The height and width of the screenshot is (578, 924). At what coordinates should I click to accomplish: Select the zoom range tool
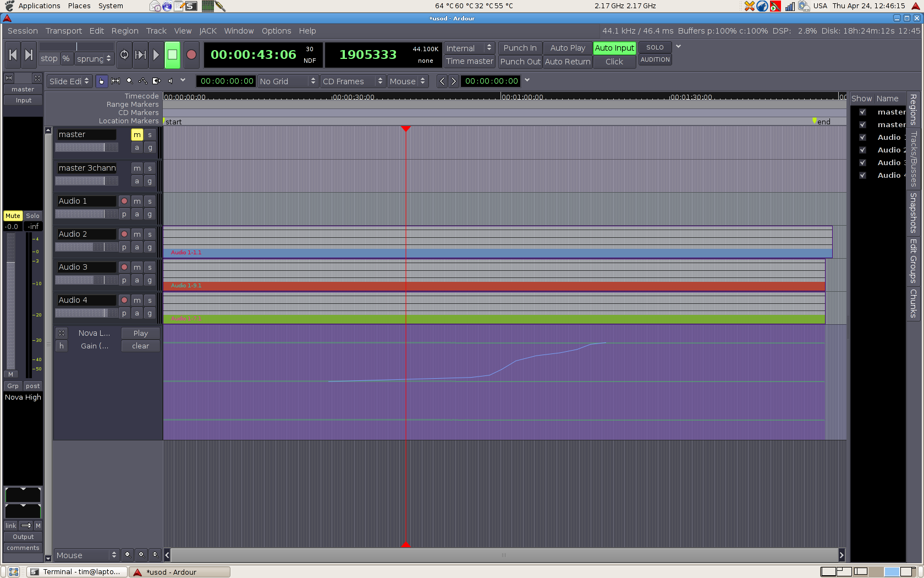(129, 81)
